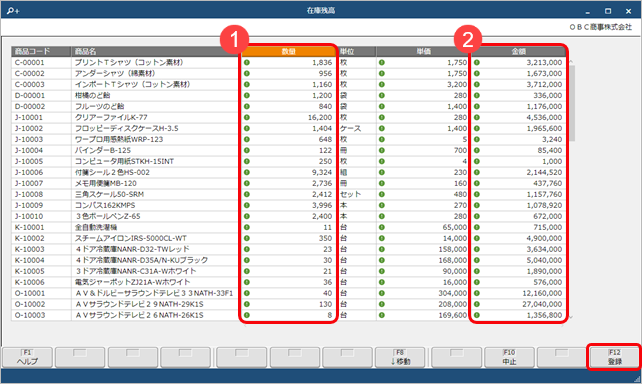Click amount value 1,356,800
This screenshot has width=642, height=384.
click(x=544, y=315)
